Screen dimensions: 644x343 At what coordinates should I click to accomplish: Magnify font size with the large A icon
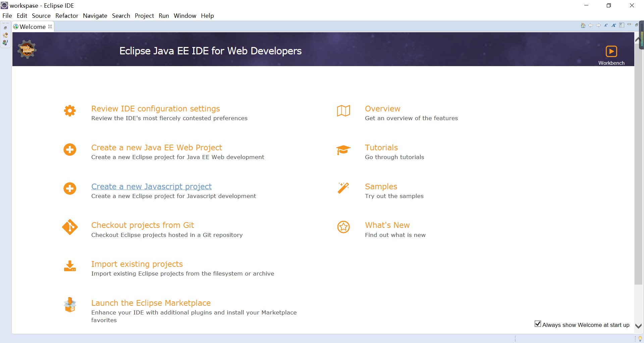click(x=614, y=26)
